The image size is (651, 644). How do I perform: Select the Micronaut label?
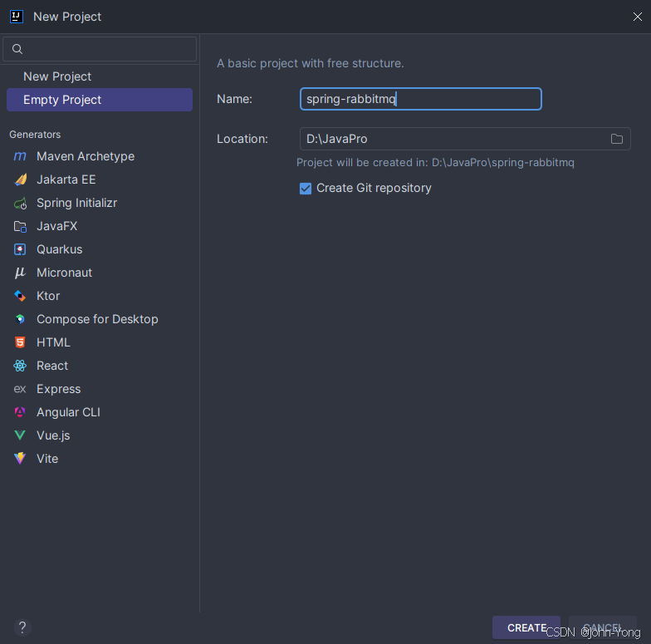pos(65,273)
